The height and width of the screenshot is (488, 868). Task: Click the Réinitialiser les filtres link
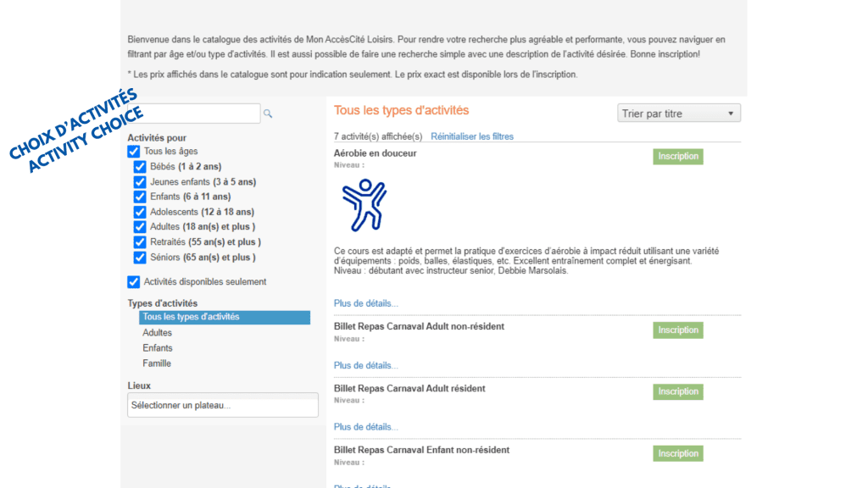point(472,136)
